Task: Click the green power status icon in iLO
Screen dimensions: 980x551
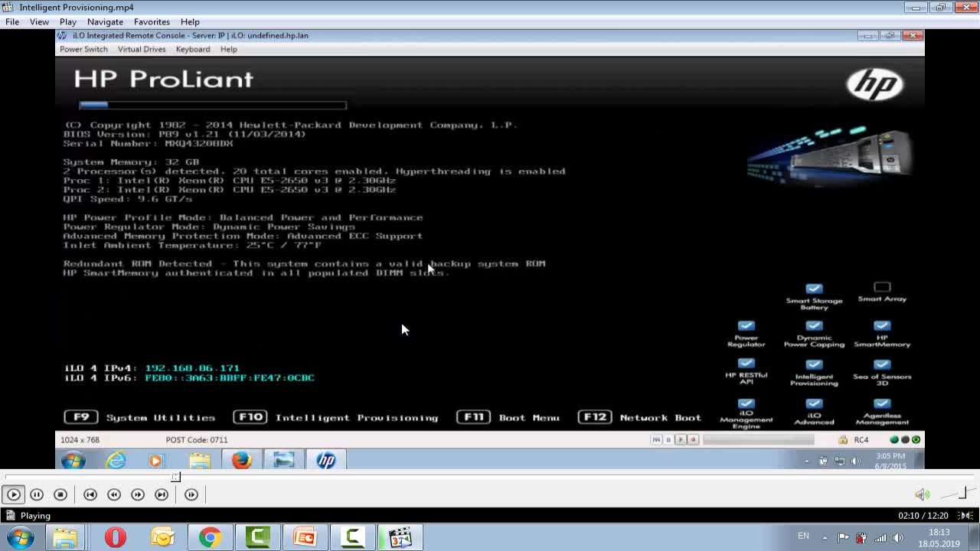Action: pyautogui.click(x=916, y=439)
